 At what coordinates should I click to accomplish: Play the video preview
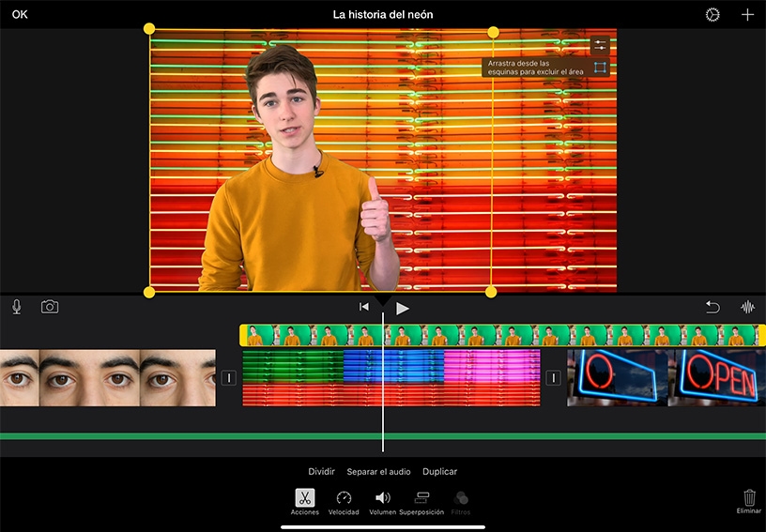(402, 308)
